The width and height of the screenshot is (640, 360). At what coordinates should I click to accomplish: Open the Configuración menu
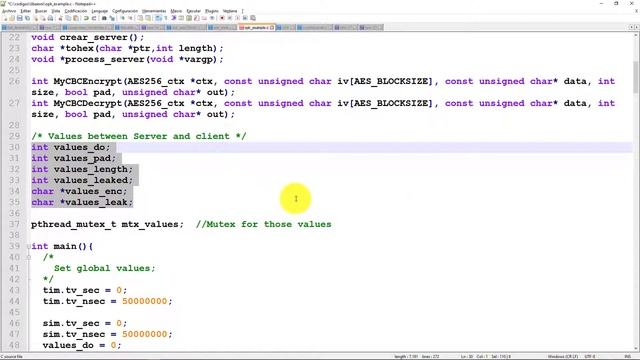click(x=125, y=11)
